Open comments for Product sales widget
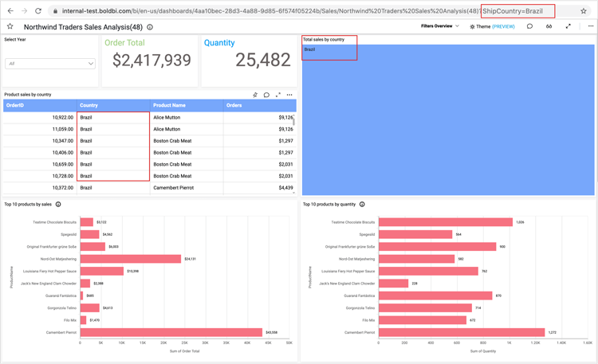Viewport: 598px width, 364px height. point(266,95)
